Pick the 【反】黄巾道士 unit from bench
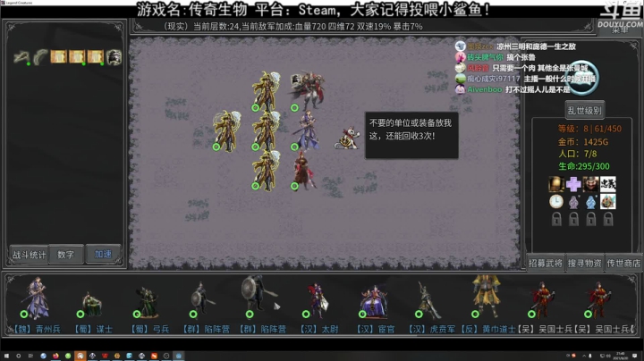The height and width of the screenshot is (361, 644). tap(487, 297)
